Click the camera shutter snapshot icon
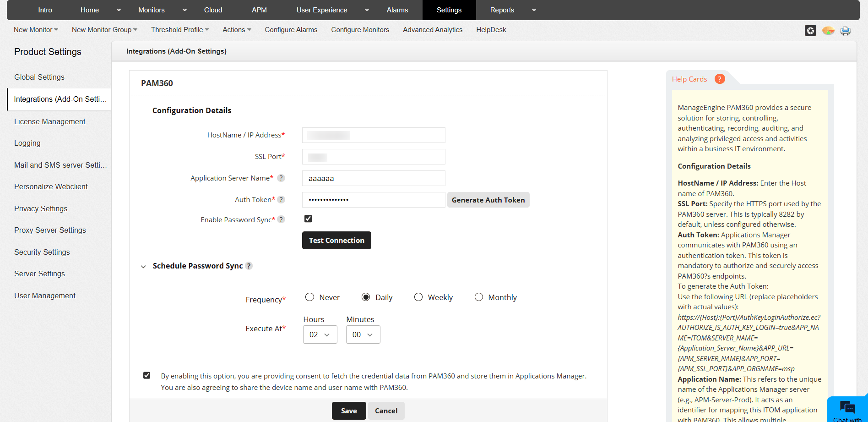The height and width of the screenshot is (422, 868). point(810,30)
